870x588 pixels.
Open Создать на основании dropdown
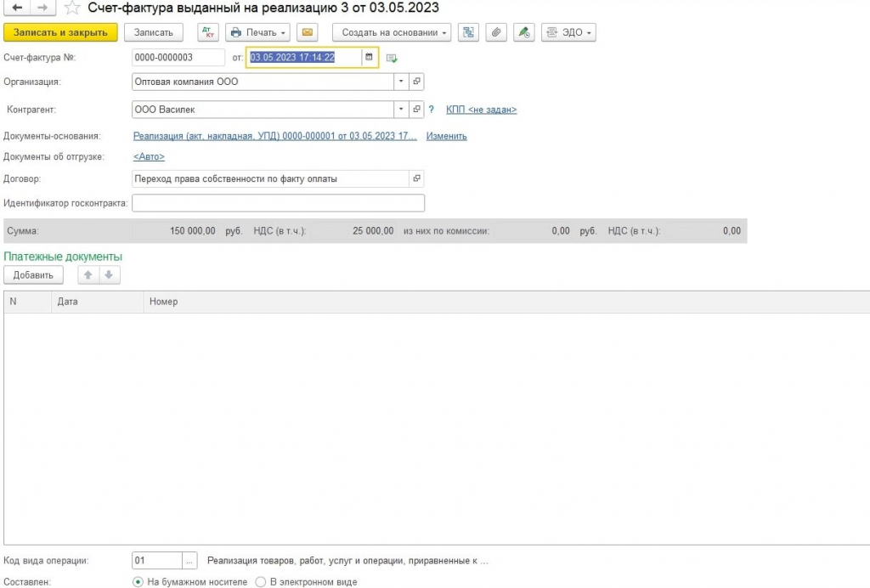[392, 32]
